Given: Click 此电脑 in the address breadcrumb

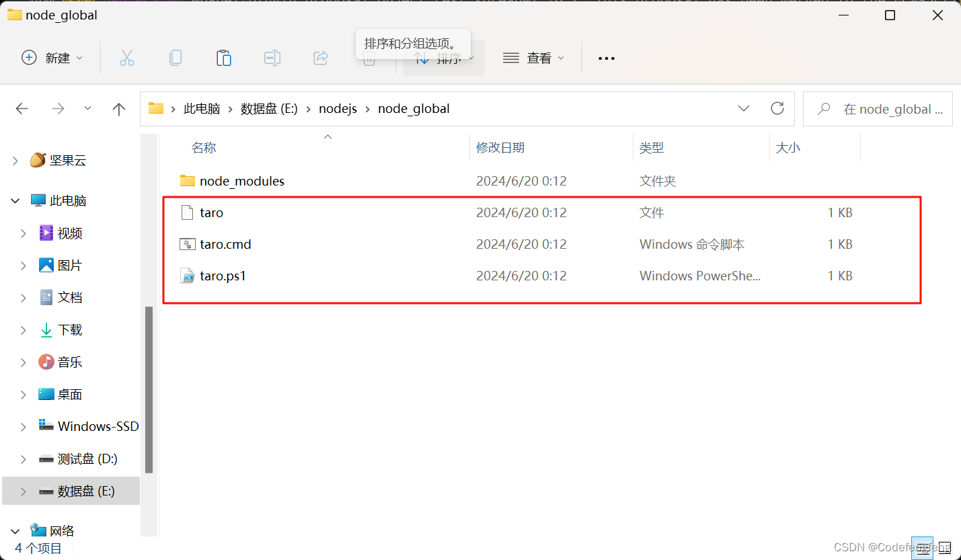Looking at the screenshot, I should (202, 109).
